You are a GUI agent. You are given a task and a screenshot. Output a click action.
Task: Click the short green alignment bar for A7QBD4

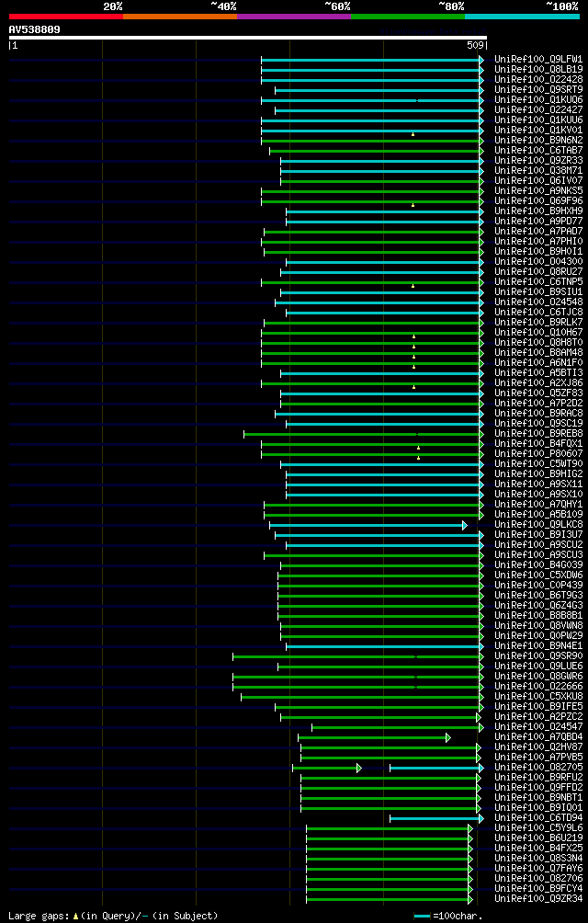pos(374,737)
